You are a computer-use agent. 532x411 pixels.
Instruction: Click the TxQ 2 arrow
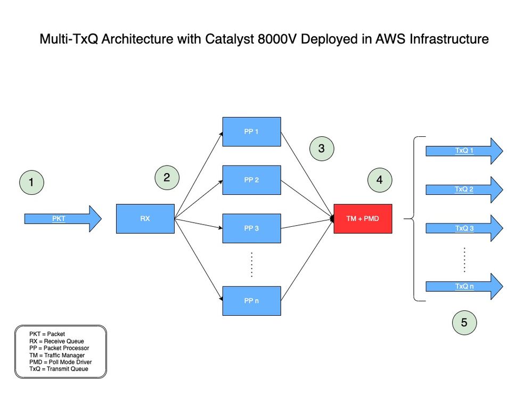[x=464, y=190]
